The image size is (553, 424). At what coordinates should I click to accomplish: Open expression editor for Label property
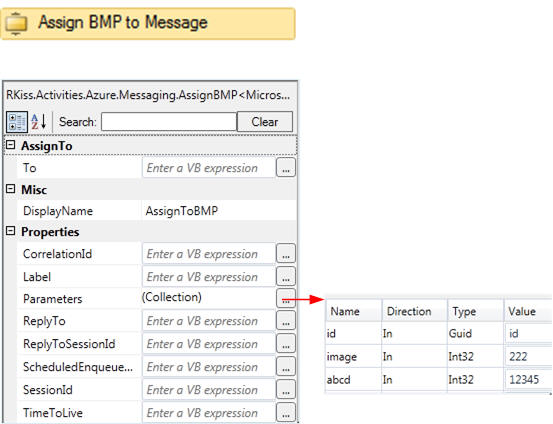click(x=286, y=276)
